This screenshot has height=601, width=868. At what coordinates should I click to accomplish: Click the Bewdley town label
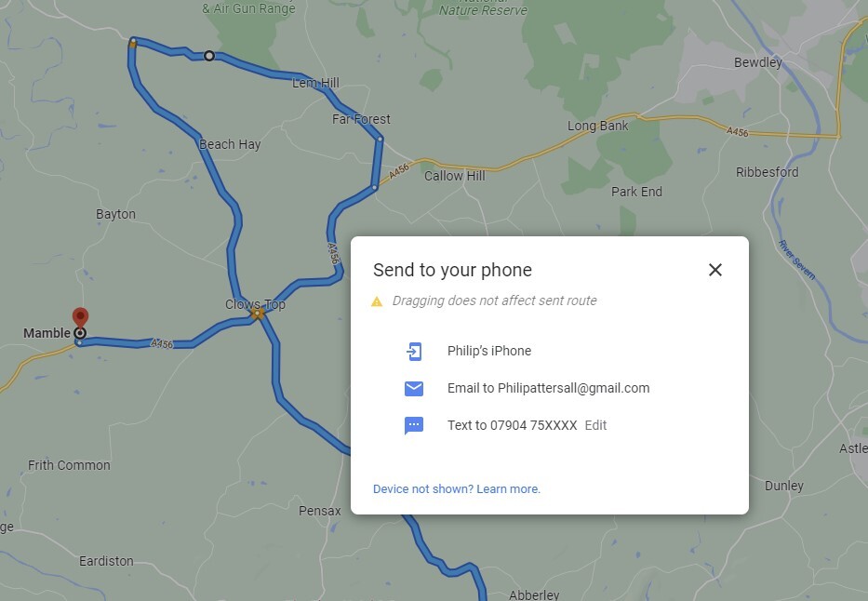(x=758, y=62)
